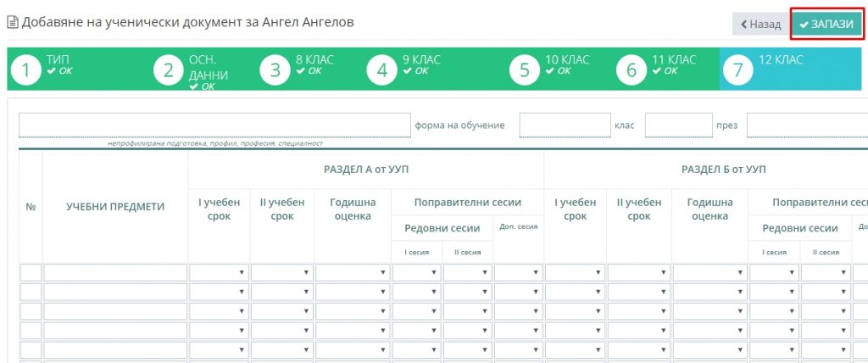The height and width of the screenshot is (363, 868).
Task: Click the клас input field
Action: [679, 126]
